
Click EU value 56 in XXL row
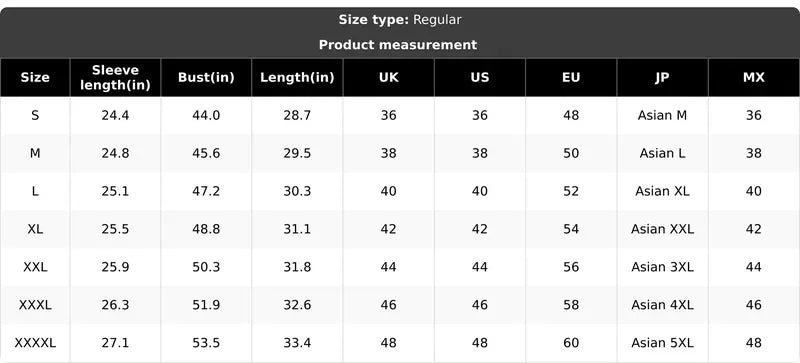click(x=571, y=267)
